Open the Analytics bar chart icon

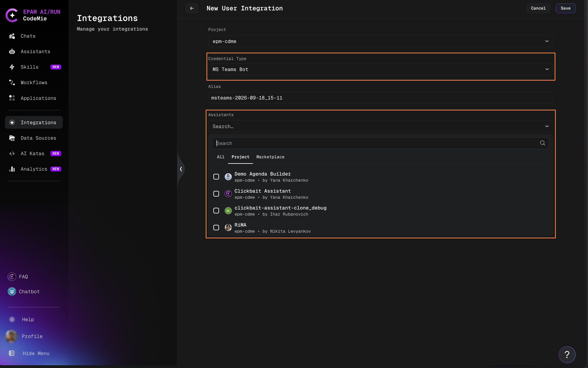coord(12,169)
